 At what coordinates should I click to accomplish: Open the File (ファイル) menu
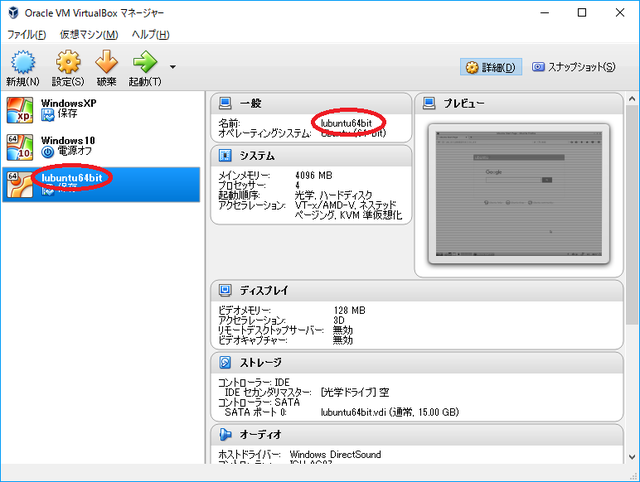pyautogui.click(x=28, y=35)
